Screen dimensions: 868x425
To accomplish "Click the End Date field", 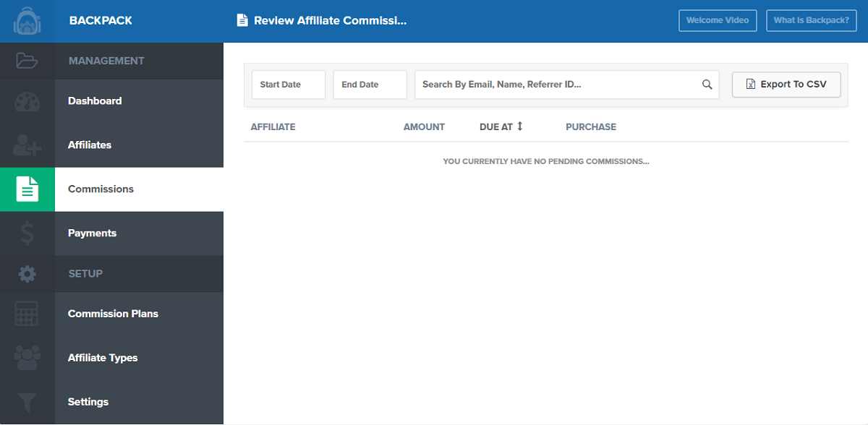I will pyautogui.click(x=370, y=85).
